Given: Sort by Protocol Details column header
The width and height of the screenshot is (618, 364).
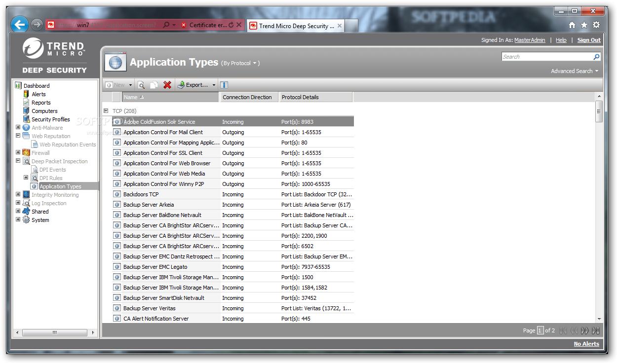Looking at the screenshot, I should click(x=316, y=97).
